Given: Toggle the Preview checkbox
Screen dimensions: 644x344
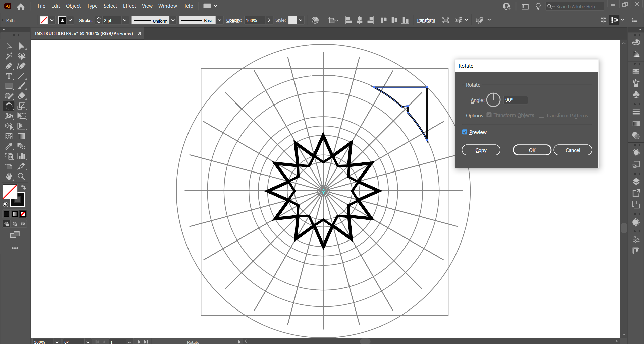Looking at the screenshot, I should click(x=465, y=132).
